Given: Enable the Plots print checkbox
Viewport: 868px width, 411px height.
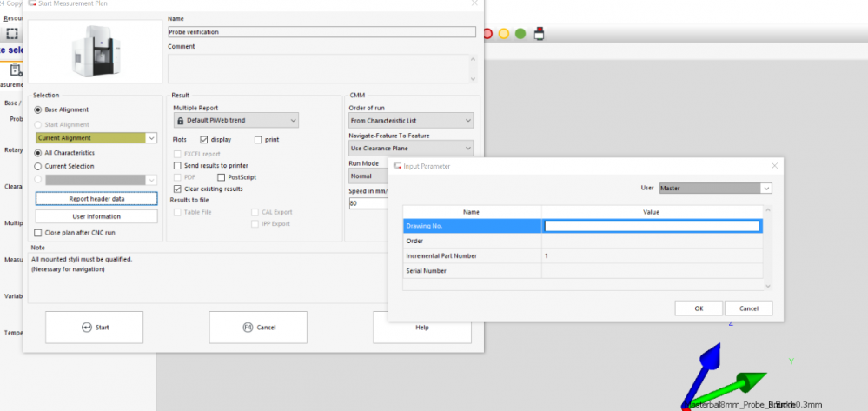Looking at the screenshot, I should point(258,139).
